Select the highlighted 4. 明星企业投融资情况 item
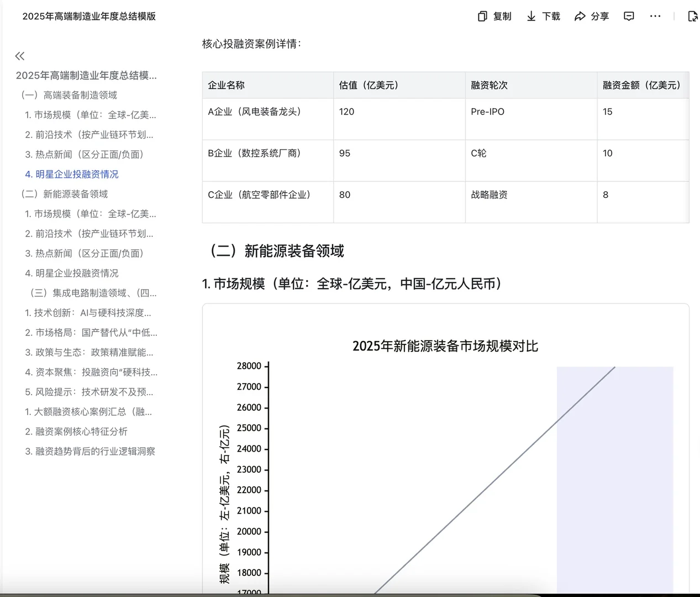700x597 pixels. click(72, 174)
